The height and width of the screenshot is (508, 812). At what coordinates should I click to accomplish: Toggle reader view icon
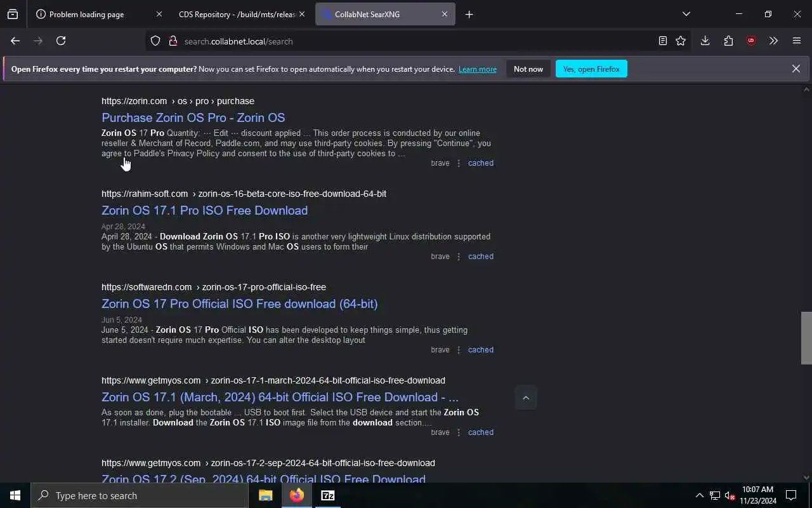click(662, 41)
